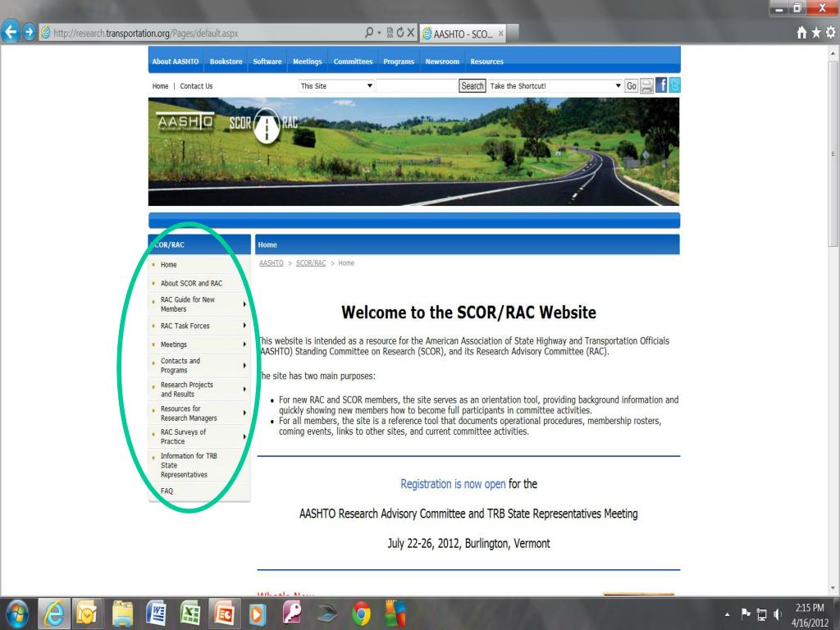Open the browser Home icon

pyautogui.click(x=801, y=33)
